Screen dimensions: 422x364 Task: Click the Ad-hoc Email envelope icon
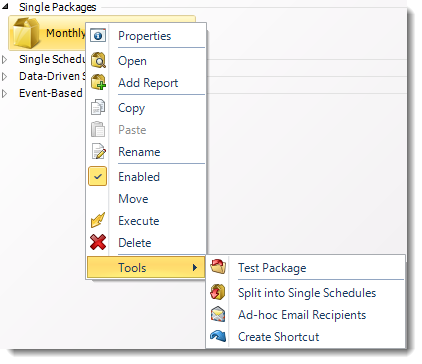point(218,314)
